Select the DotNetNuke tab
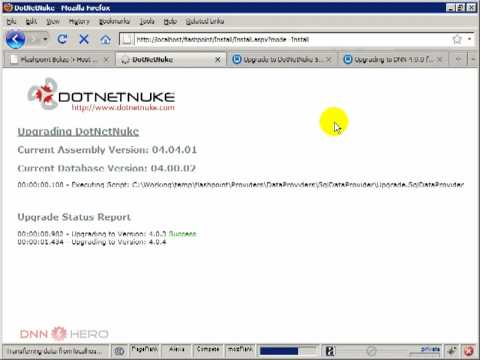Image resolution: width=480 pixels, height=360 pixels. tap(170, 60)
